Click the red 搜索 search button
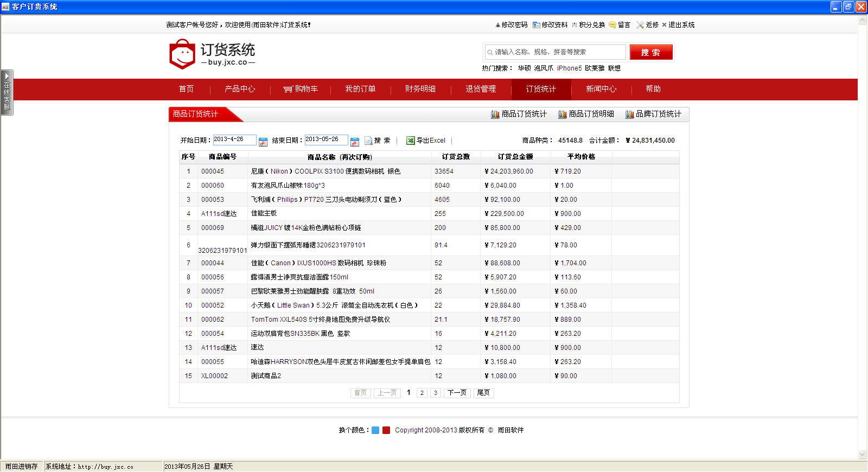The height and width of the screenshot is (472, 868). 651,52
